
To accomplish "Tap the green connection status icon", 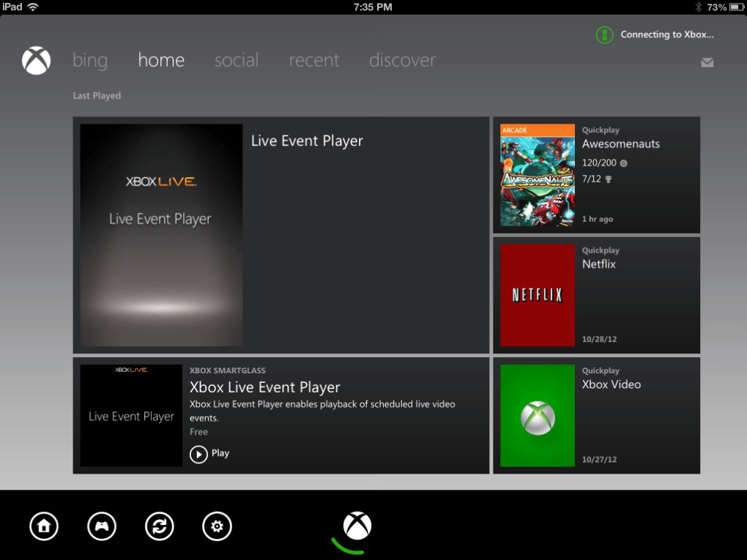I will (x=604, y=34).
